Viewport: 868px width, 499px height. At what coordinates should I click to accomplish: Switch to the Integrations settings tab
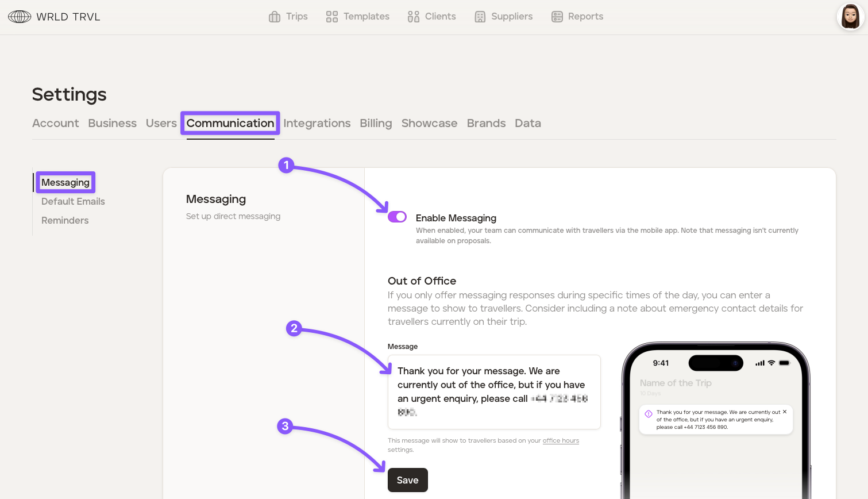click(x=317, y=123)
